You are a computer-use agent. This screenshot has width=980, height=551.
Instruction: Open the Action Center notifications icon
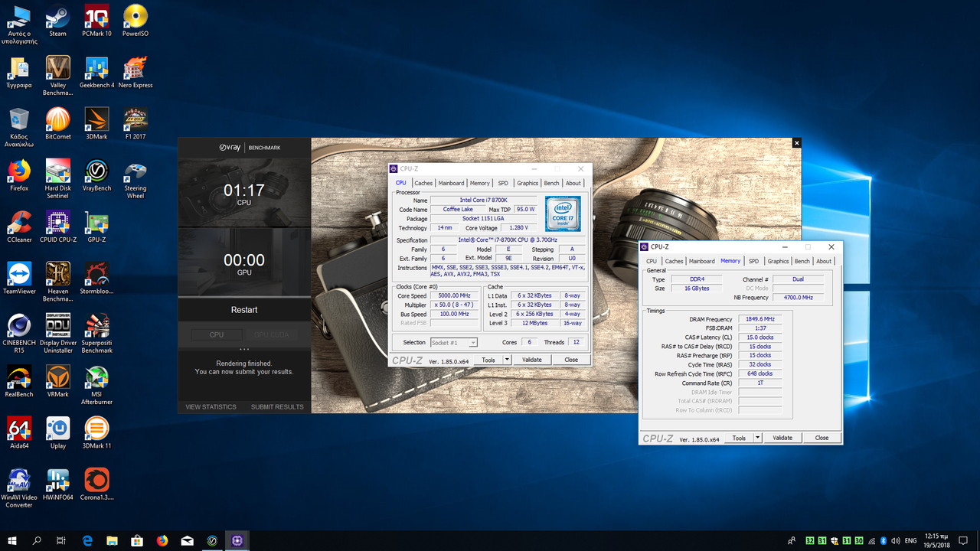[x=963, y=540]
